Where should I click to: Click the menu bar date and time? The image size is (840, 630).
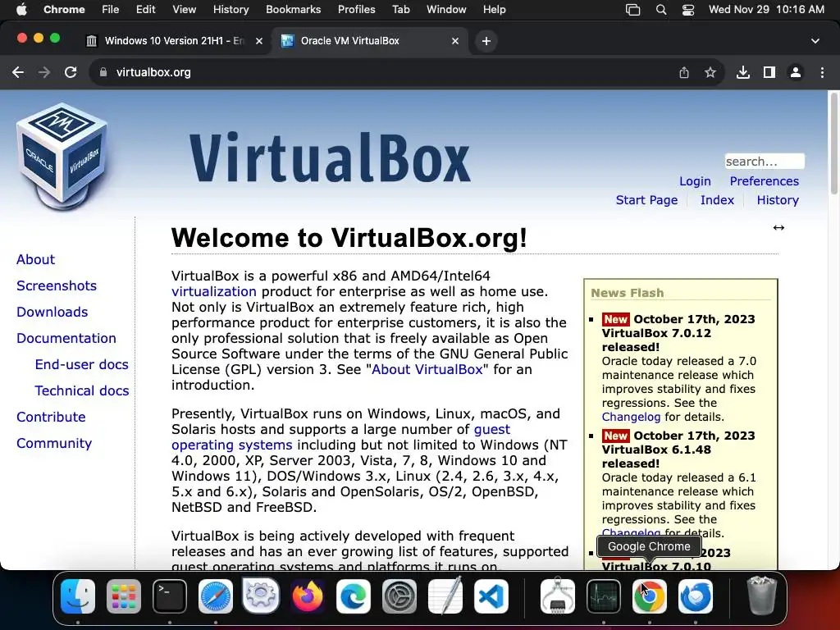coord(766,10)
